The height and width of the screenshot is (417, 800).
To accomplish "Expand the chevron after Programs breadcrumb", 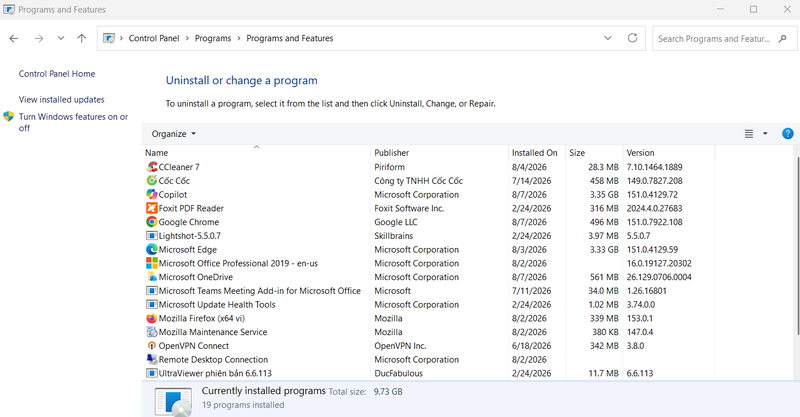I will tap(239, 38).
